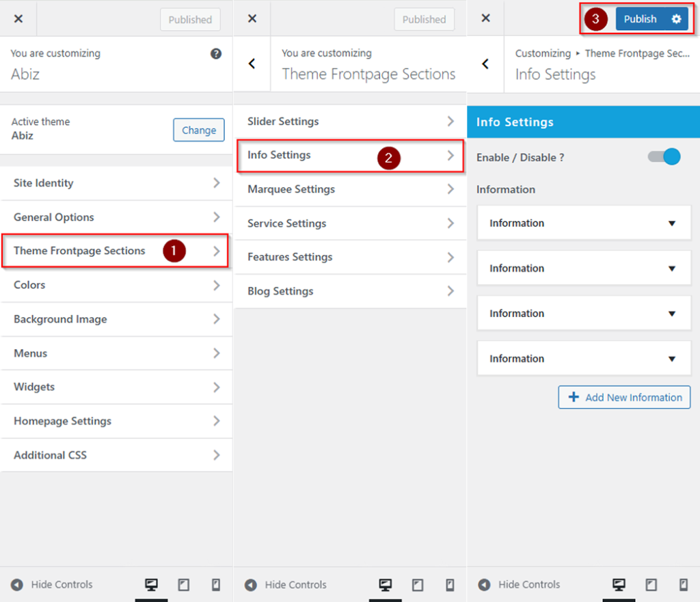This screenshot has height=602, width=700.
Task: Expand the last Information item dropdown
Action: (x=671, y=359)
